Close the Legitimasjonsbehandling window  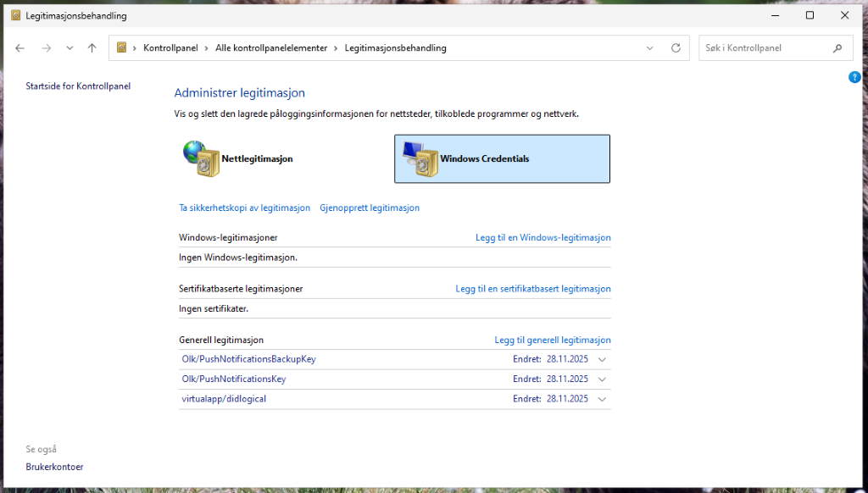(845, 15)
